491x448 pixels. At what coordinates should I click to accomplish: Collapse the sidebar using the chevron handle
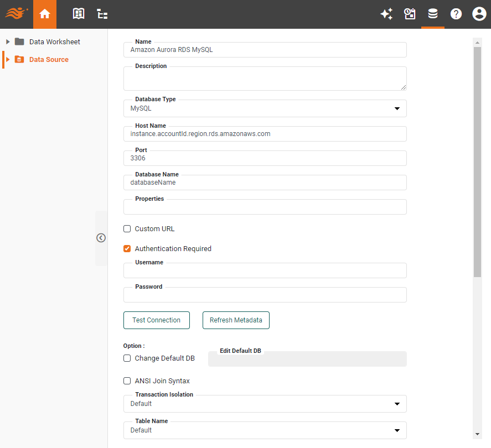tap(101, 238)
